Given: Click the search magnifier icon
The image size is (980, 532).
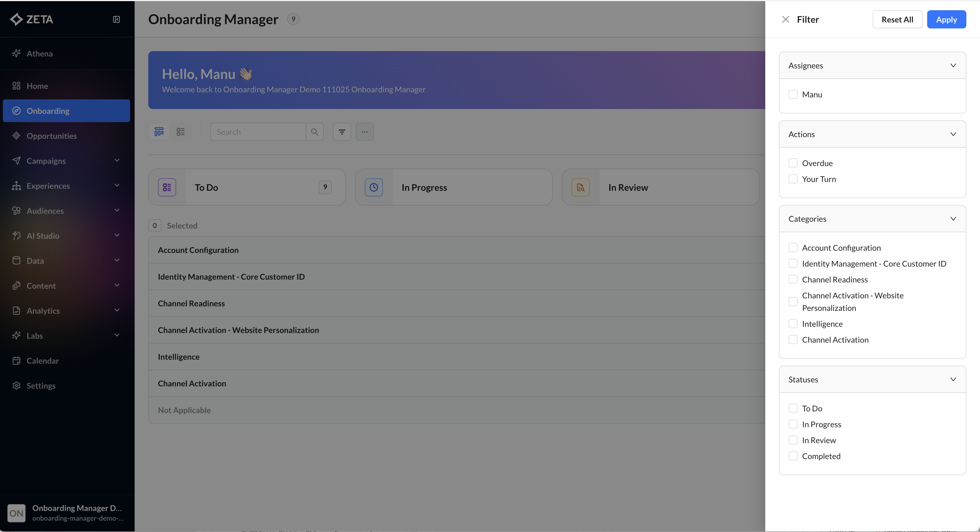Looking at the screenshot, I should tap(315, 131).
